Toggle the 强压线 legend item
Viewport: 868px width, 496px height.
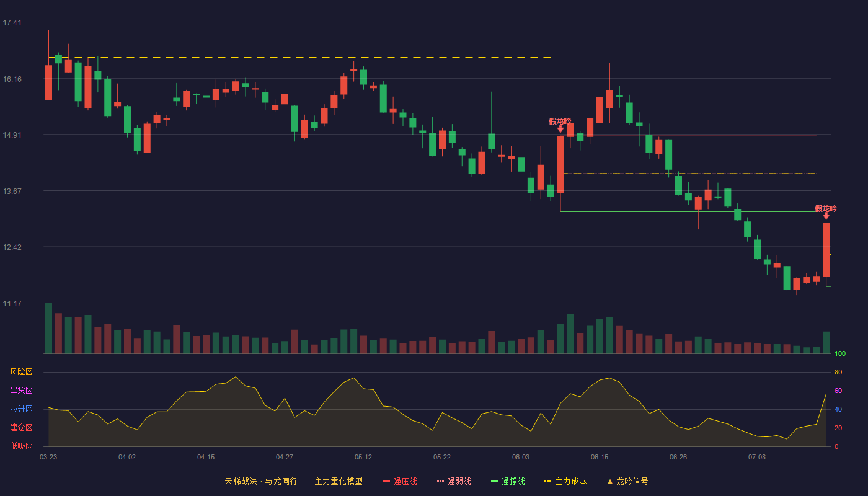pyautogui.click(x=400, y=481)
